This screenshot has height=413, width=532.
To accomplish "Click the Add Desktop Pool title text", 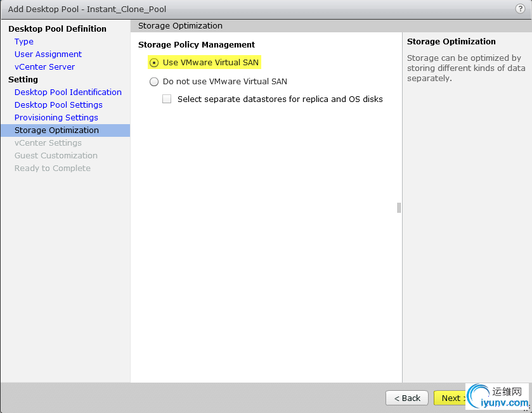I will 87,9.
